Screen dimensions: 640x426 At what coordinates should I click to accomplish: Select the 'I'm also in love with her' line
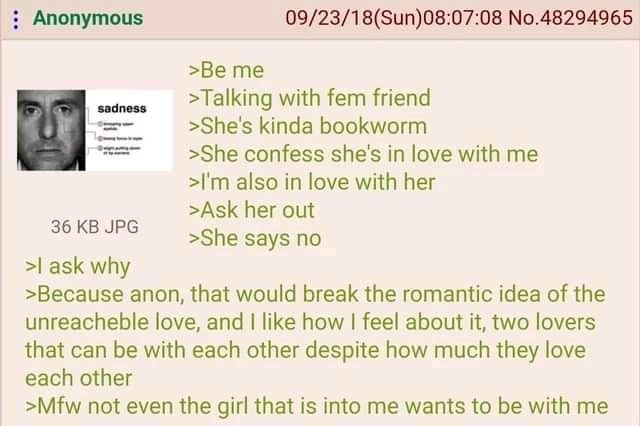pos(312,182)
